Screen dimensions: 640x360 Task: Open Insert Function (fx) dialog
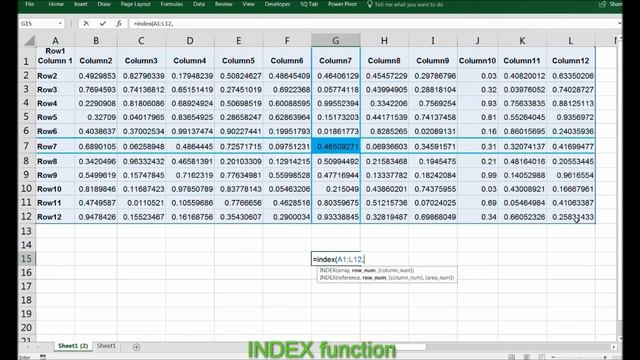118,23
